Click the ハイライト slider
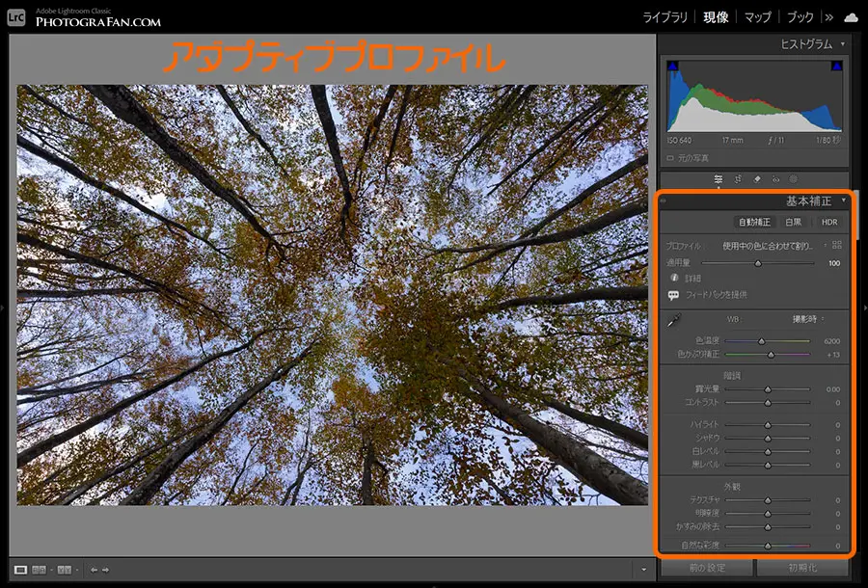868x588 pixels. point(768,425)
